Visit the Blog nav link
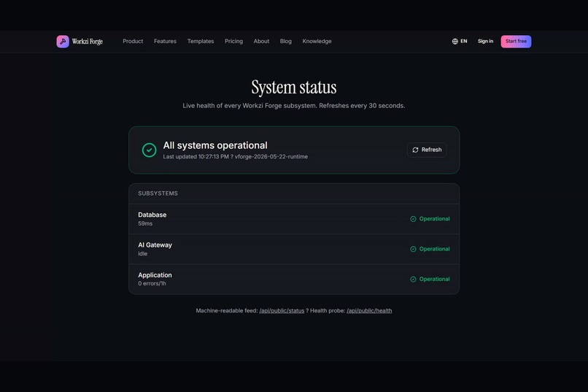 click(286, 42)
